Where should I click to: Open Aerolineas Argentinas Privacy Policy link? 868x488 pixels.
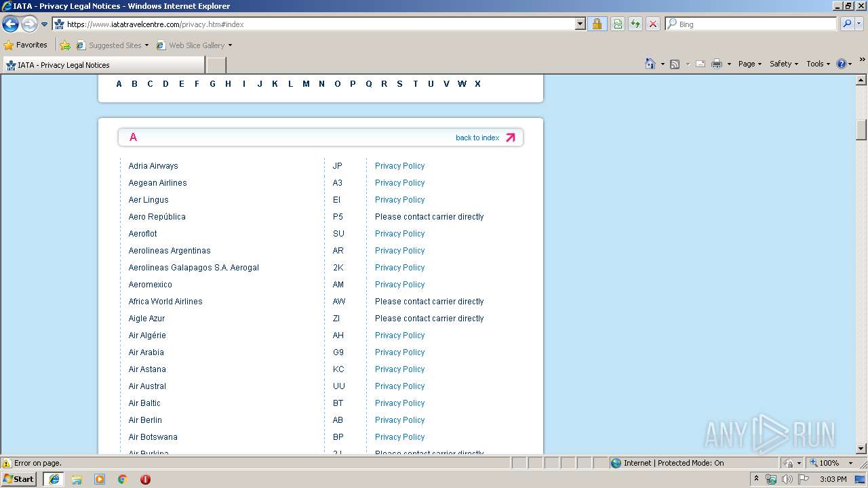click(399, 251)
